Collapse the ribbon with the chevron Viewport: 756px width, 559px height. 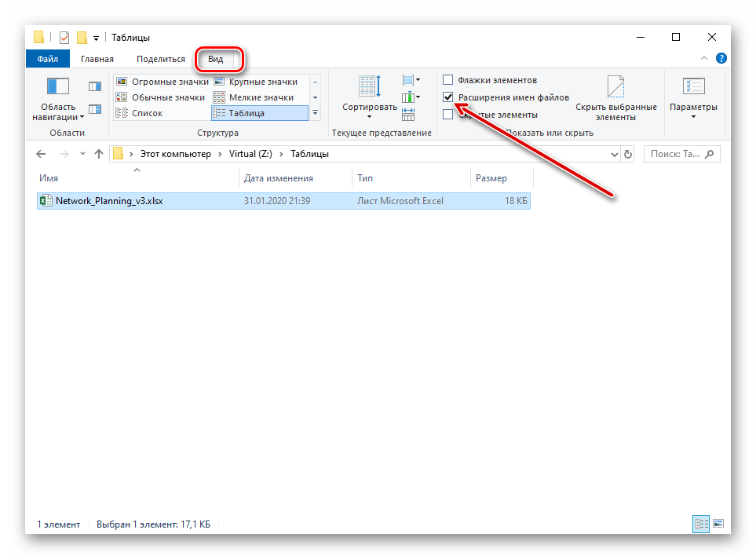(x=704, y=58)
